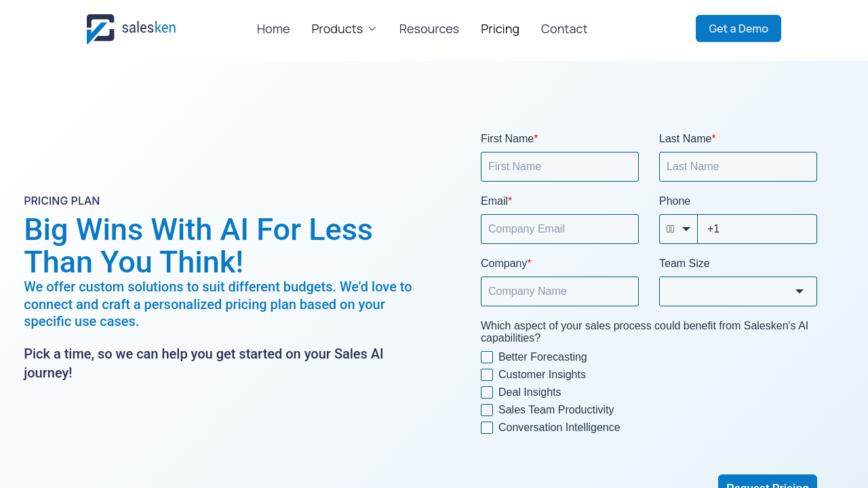Open the Pricing nav item
Screen dimensions: 868x488
tap(500, 29)
